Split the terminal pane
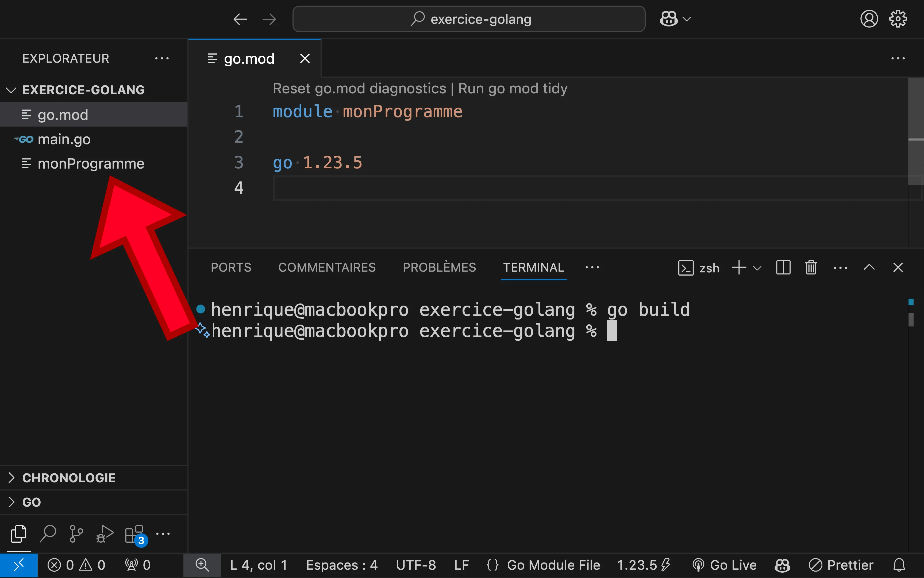The width and height of the screenshot is (924, 578). [783, 267]
